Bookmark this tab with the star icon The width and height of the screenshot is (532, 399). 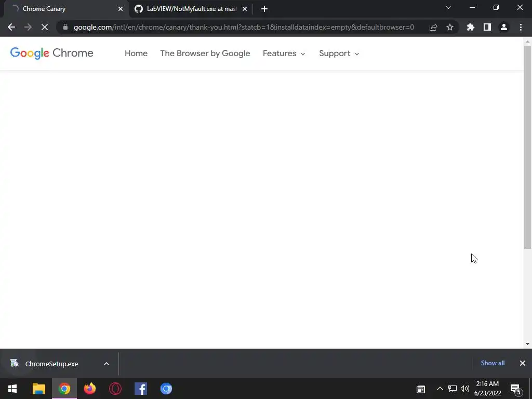coord(450,27)
